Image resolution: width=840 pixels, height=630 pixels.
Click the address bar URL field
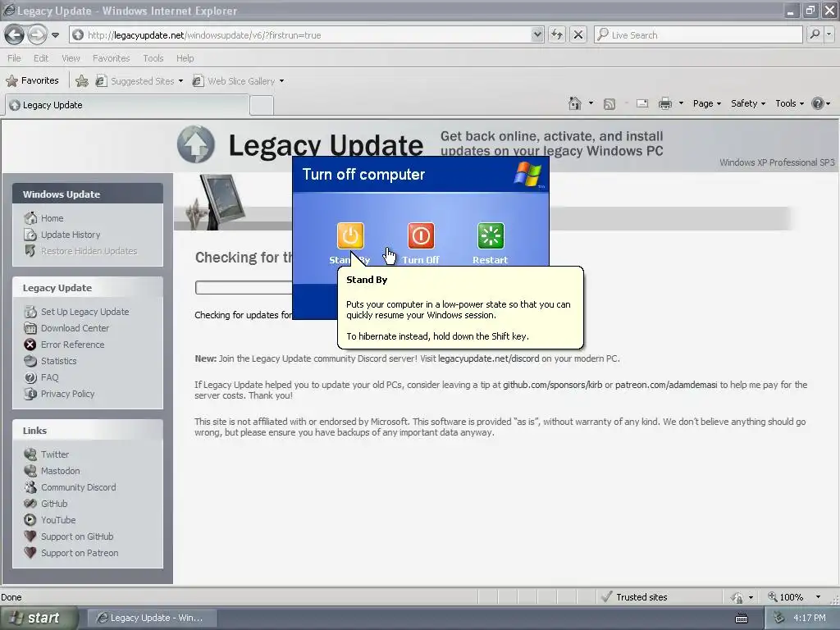[307, 34]
